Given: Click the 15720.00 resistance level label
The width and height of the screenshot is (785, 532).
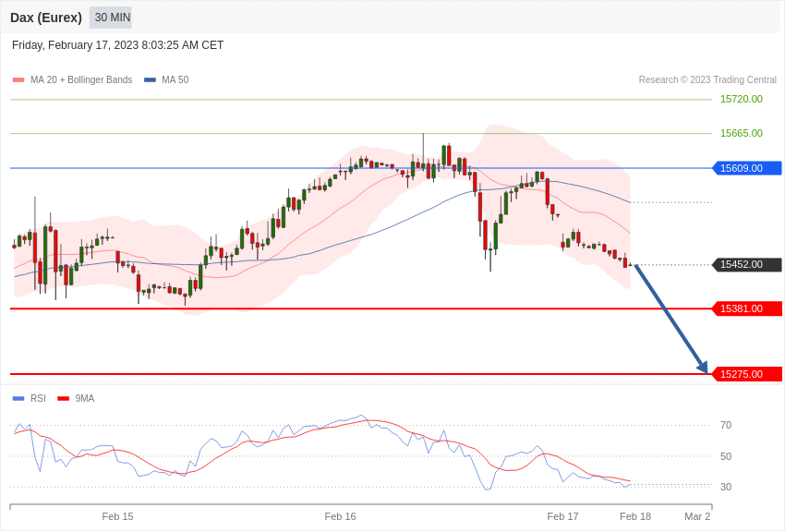Looking at the screenshot, I should (741, 99).
